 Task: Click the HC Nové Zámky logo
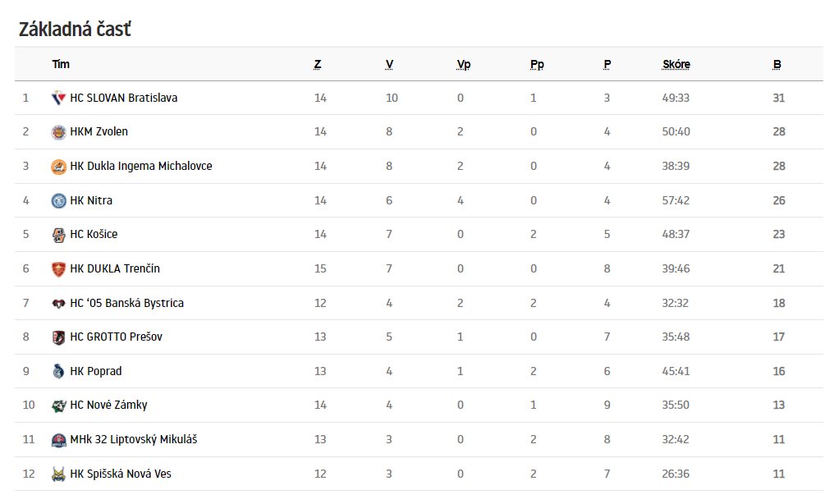(x=58, y=405)
